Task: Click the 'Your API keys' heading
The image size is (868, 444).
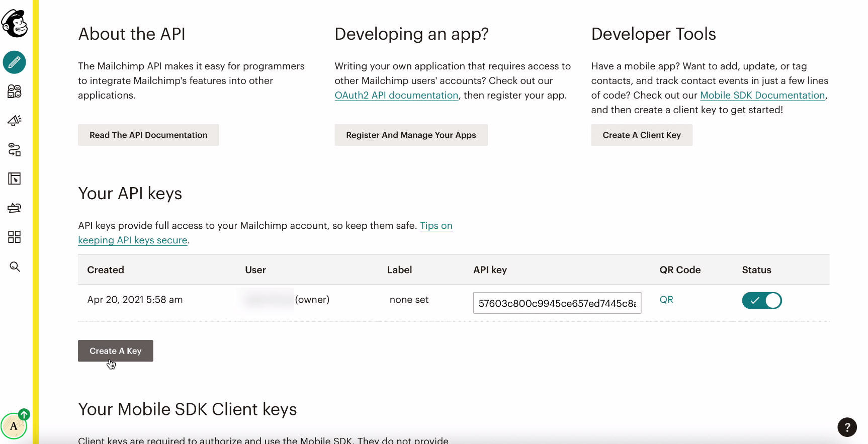Action: click(x=130, y=194)
